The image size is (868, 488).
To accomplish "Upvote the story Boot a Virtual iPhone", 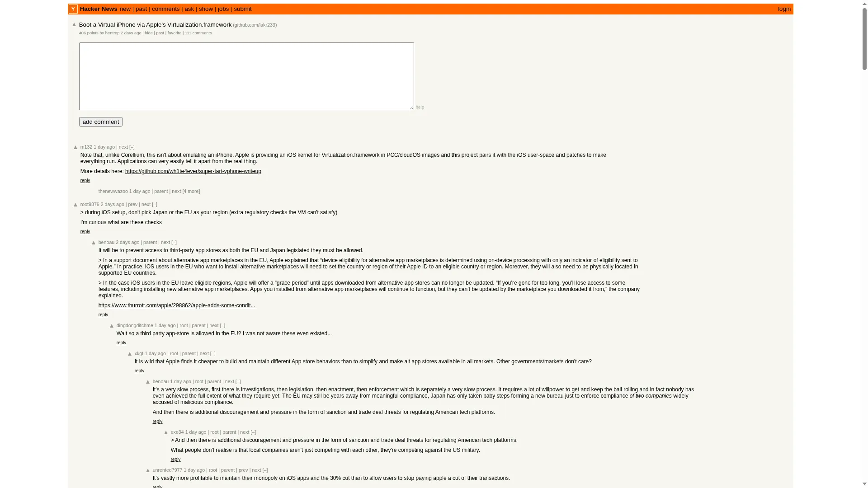I will [x=74, y=25].
